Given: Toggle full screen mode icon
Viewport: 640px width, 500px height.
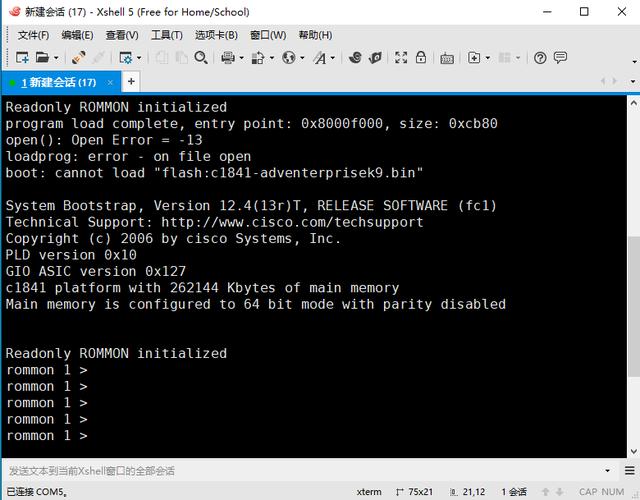Looking at the screenshot, I should click(401, 58).
